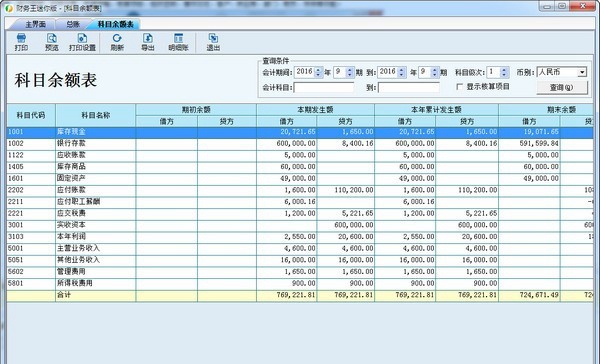The width and height of the screenshot is (600, 364).
Task: Switch to the 主界面 tab
Action: click(35, 24)
